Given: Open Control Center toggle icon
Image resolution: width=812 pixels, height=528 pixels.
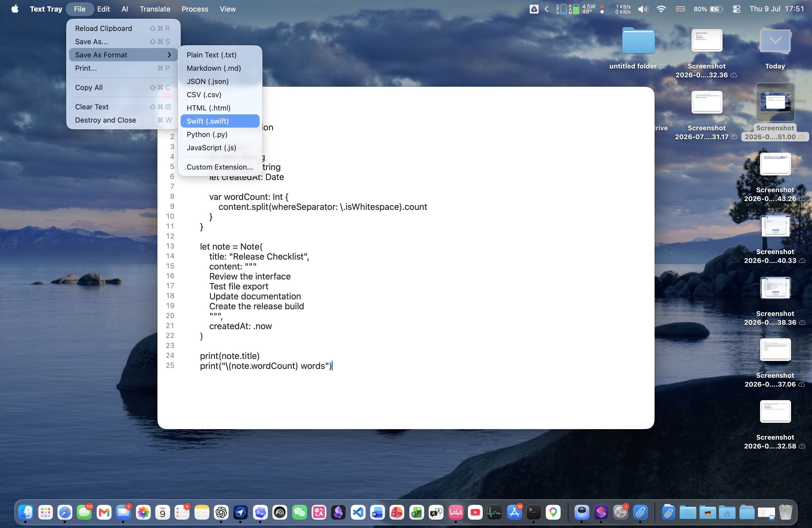Looking at the screenshot, I should [x=736, y=9].
